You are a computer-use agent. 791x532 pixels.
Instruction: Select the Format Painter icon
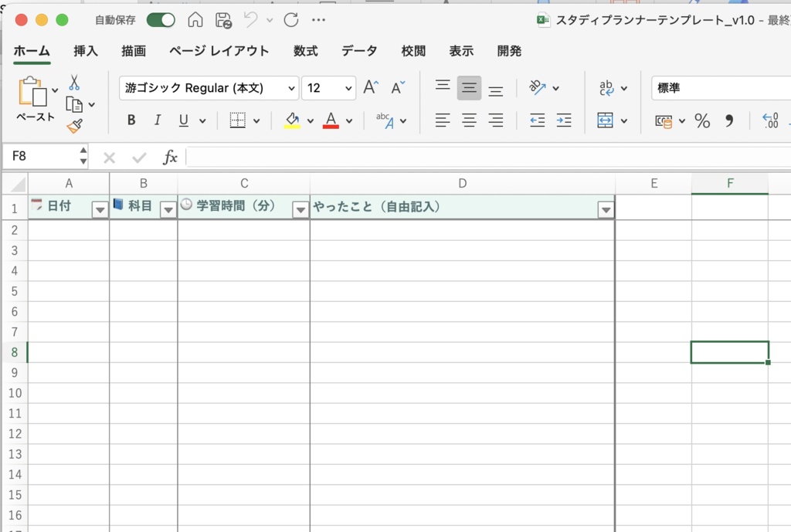76,127
